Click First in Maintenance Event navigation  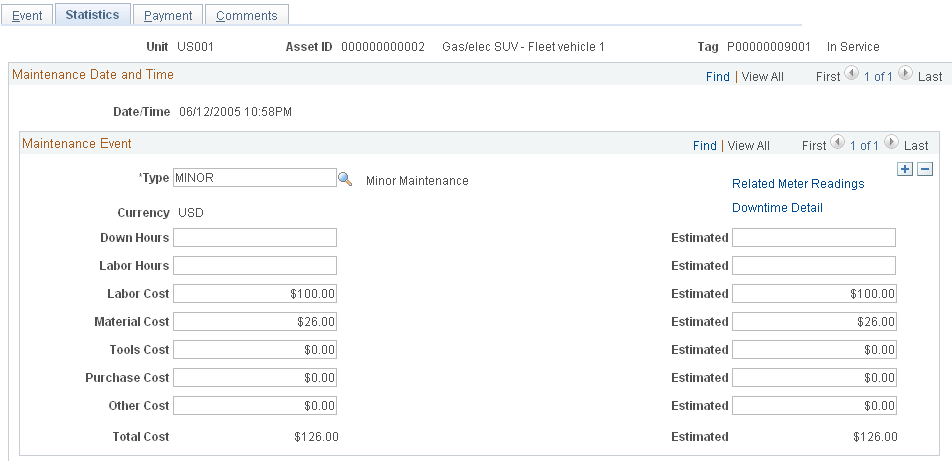click(x=814, y=145)
